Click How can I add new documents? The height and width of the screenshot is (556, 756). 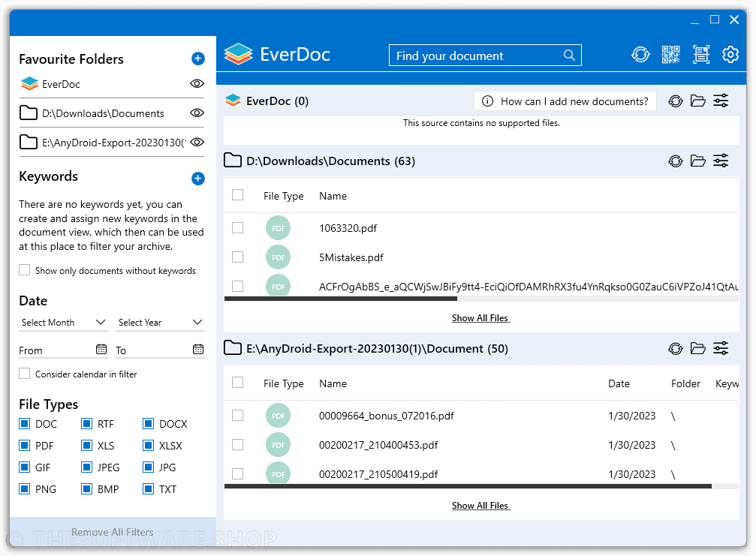click(565, 101)
